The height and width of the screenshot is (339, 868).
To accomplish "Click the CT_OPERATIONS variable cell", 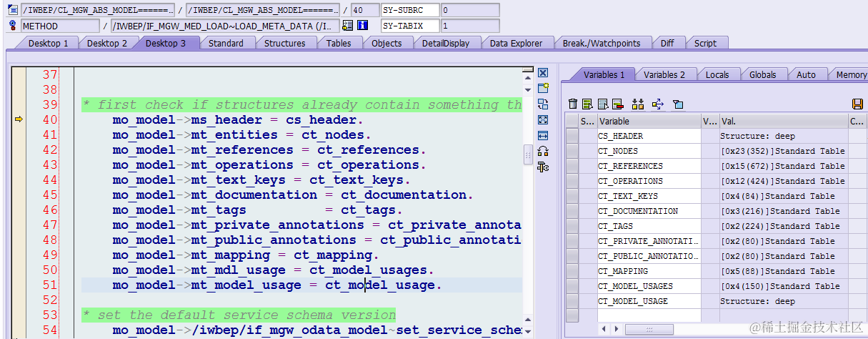I will pos(649,181).
